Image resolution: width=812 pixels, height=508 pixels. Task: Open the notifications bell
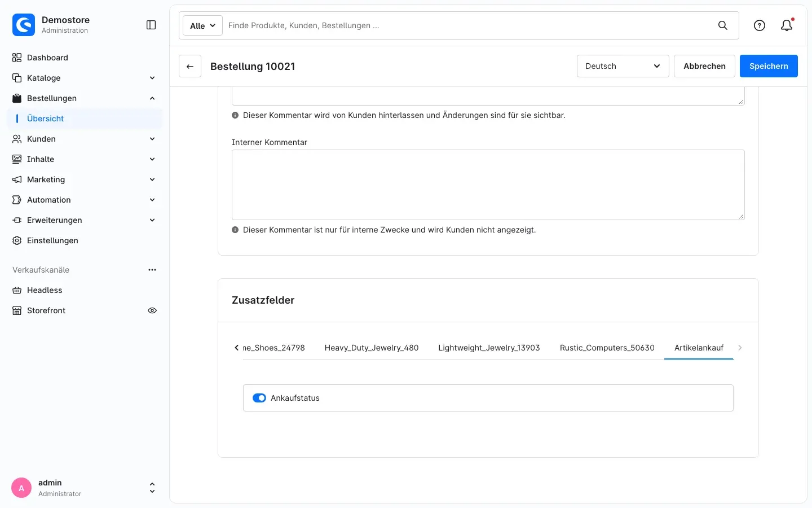[x=787, y=25]
